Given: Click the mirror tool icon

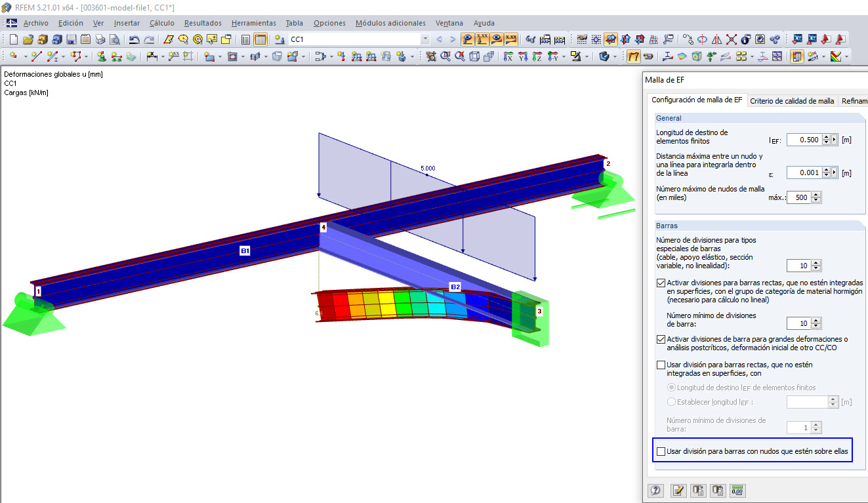Looking at the screenshot, I should [716, 39].
